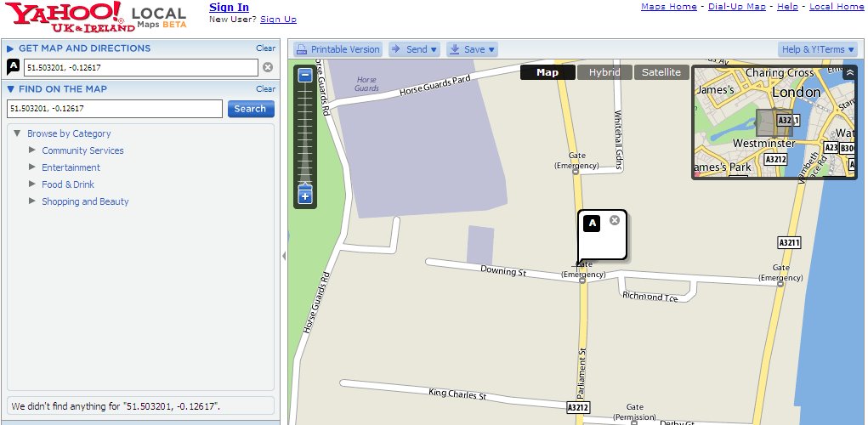Click the Horse Guards area label
Screen dimensions: 868x425
point(366,84)
